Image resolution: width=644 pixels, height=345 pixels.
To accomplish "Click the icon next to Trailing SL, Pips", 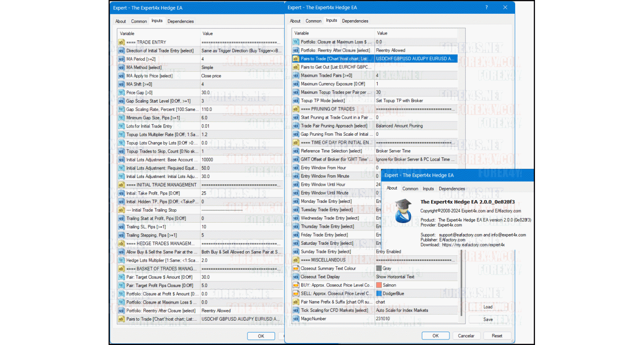I will pyautogui.click(x=121, y=227).
